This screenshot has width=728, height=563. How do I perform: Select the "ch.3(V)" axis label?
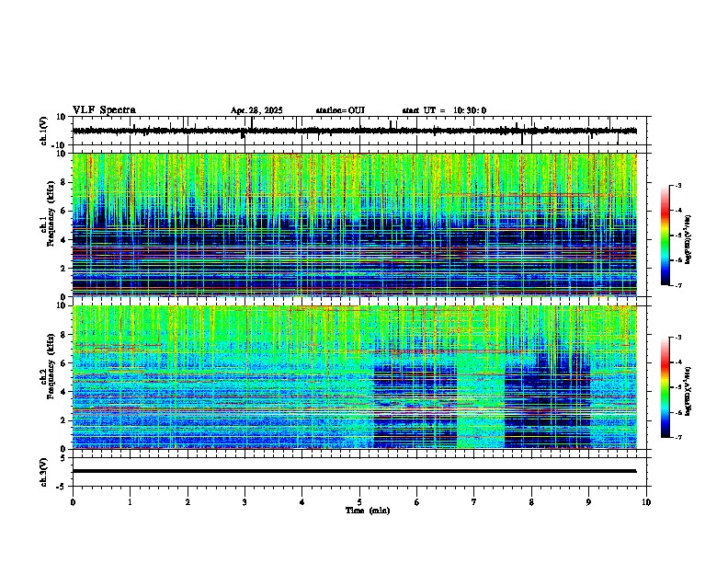point(44,473)
